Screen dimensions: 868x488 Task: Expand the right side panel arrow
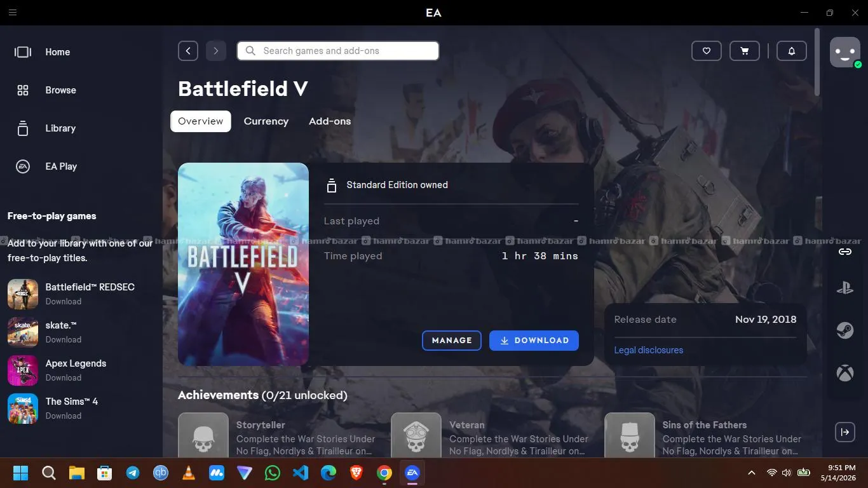tap(845, 432)
